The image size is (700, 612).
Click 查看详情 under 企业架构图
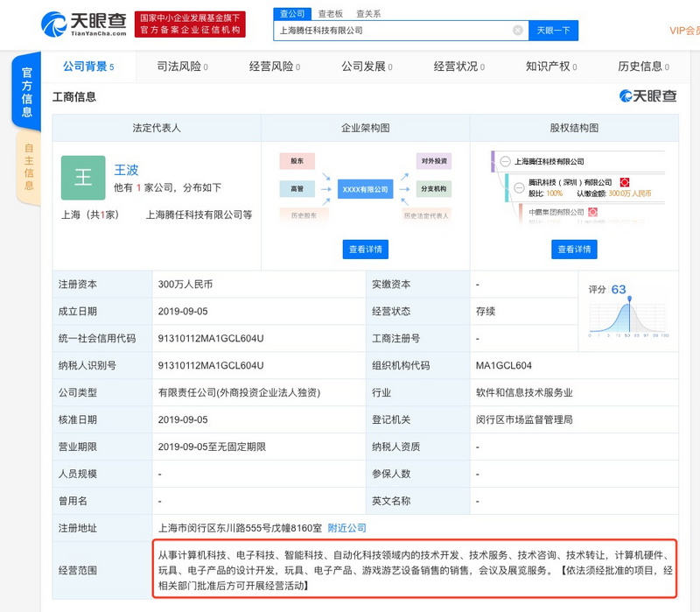click(x=365, y=250)
